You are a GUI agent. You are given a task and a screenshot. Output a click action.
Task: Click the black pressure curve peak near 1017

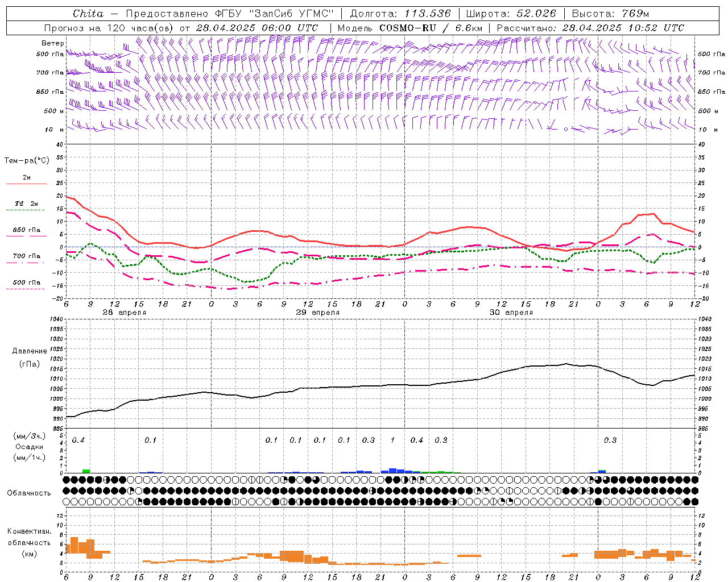pos(566,364)
